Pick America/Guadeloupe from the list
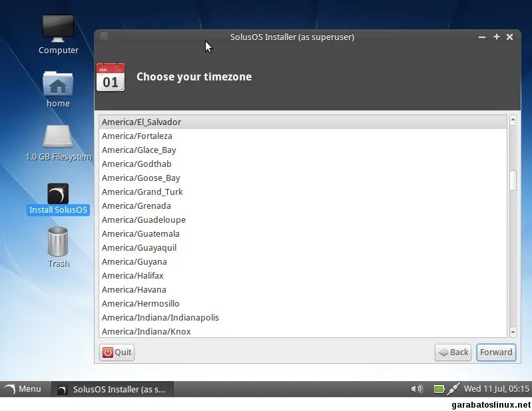This screenshot has height=411, width=532. coord(303,219)
